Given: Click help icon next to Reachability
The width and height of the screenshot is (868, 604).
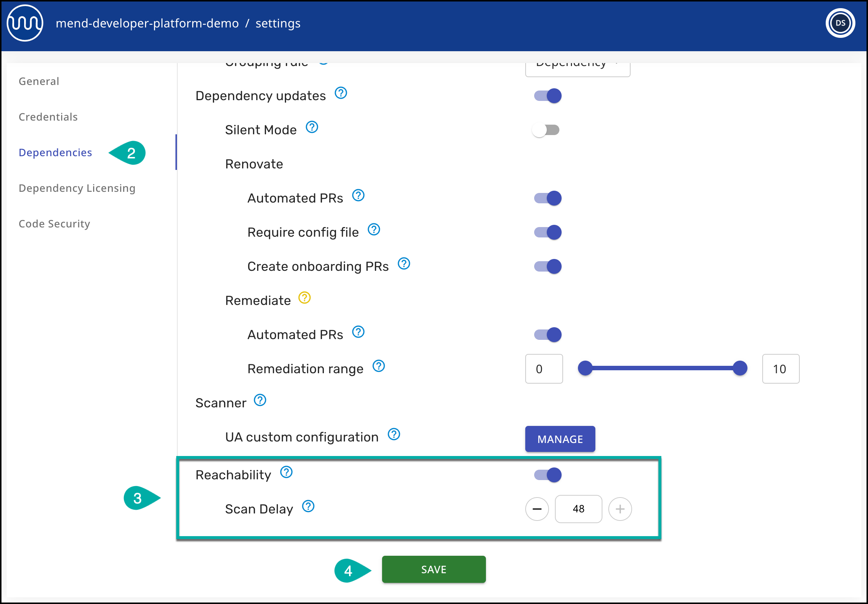Looking at the screenshot, I should [x=286, y=472].
